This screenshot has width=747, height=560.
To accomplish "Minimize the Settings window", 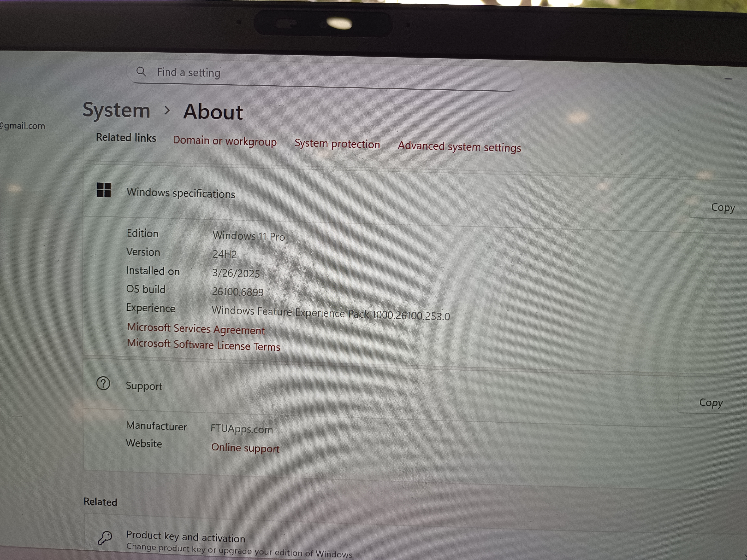I will point(728,79).
